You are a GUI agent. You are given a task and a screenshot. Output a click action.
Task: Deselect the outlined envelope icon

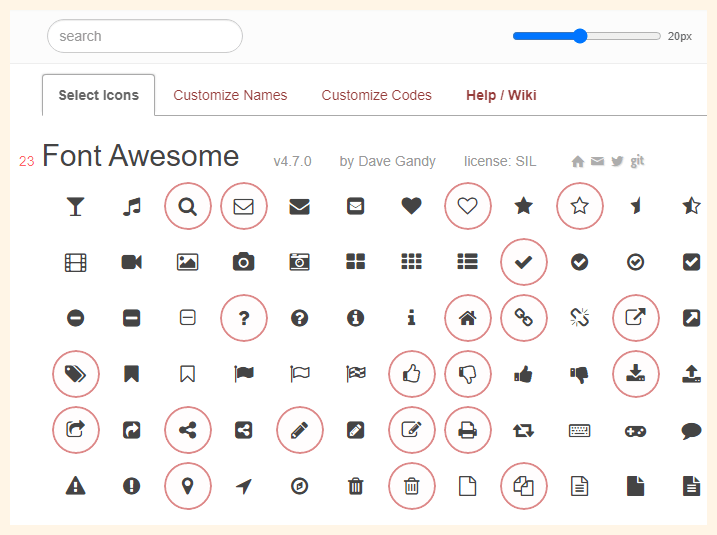[x=244, y=206]
